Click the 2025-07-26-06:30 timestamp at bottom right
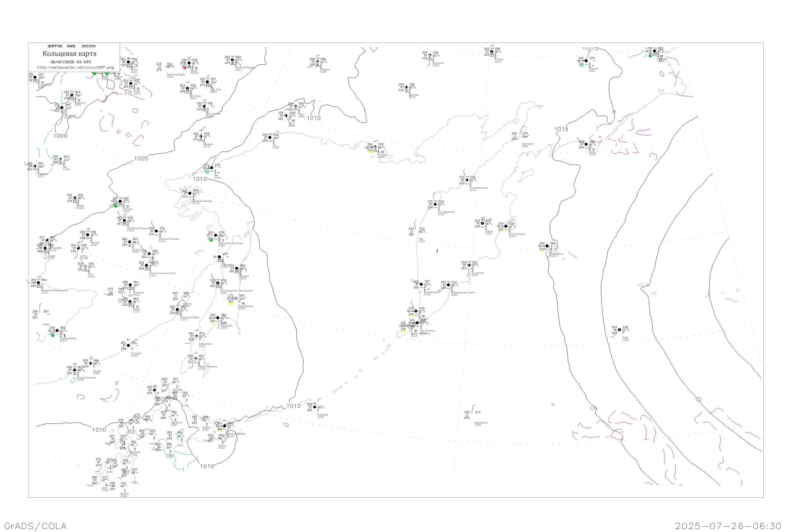Screen dimensions: 798x532 tap(728, 526)
